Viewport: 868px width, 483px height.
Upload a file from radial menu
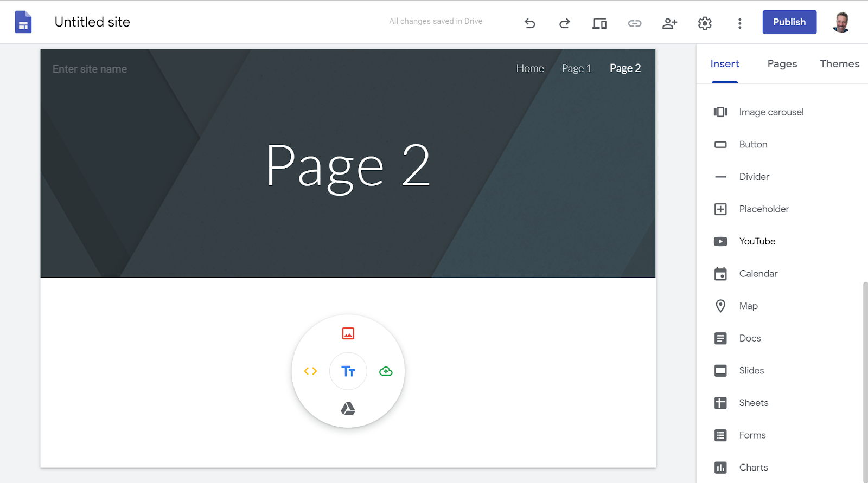coord(386,371)
